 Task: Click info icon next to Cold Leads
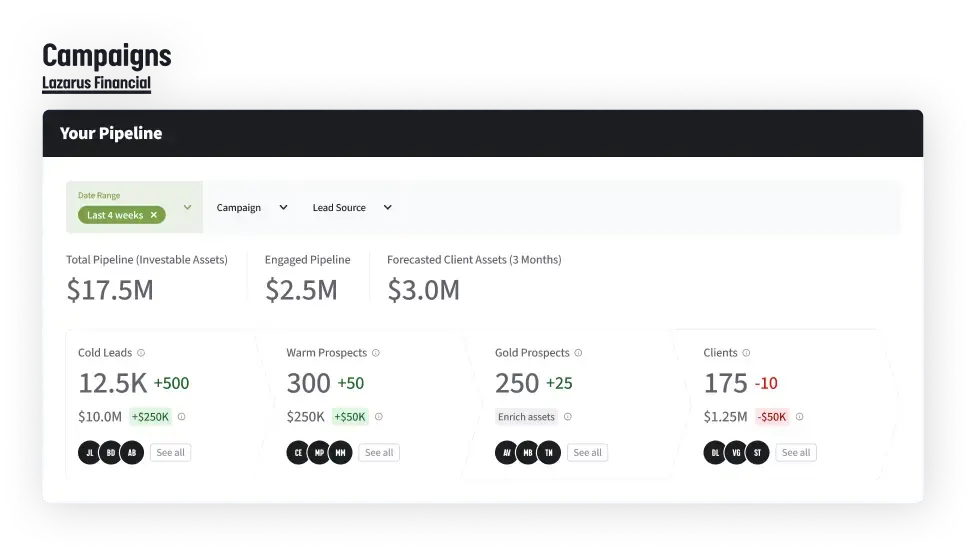(141, 353)
